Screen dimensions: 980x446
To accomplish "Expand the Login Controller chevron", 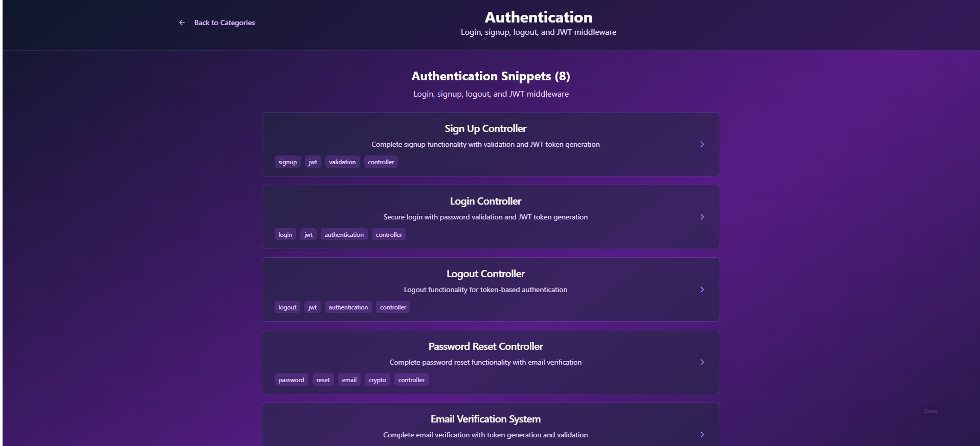I will [x=702, y=217].
